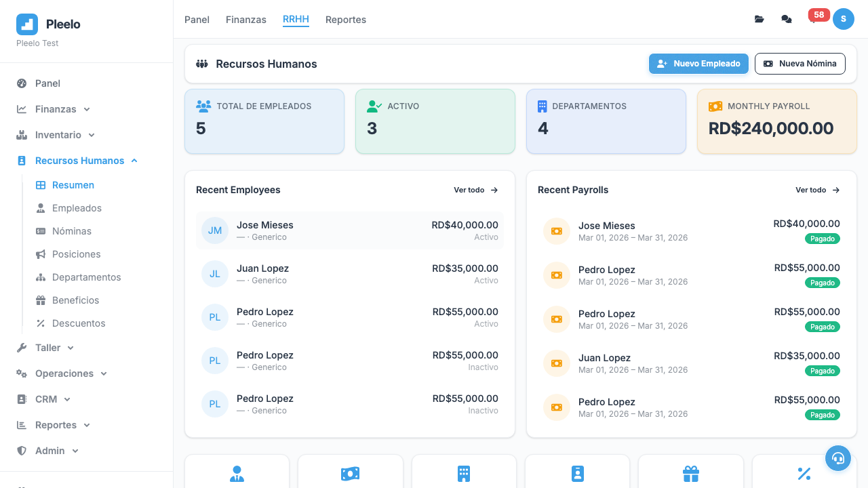Click Ver todo in Recent Employees
The image size is (868, 488).
click(x=475, y=190)
